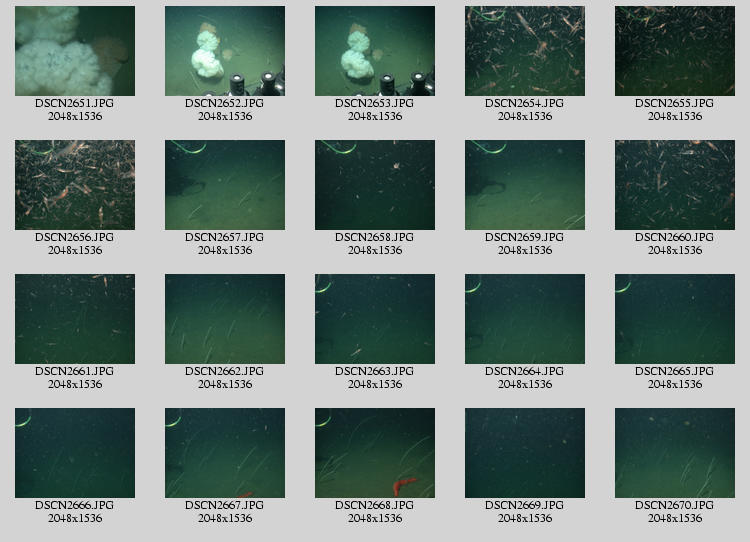The width and height of the screenshot is (750, 542).
Task: Click the DSCN2663.JPG thumbnail image
Action: point(375,319)
